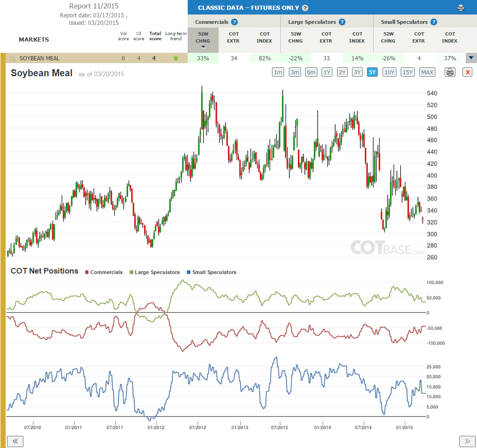Collapse the Soybean Meal row dropdown arrow
Image resolution: width=477 pixels, height=448 pixels.
tap(471, 58)
